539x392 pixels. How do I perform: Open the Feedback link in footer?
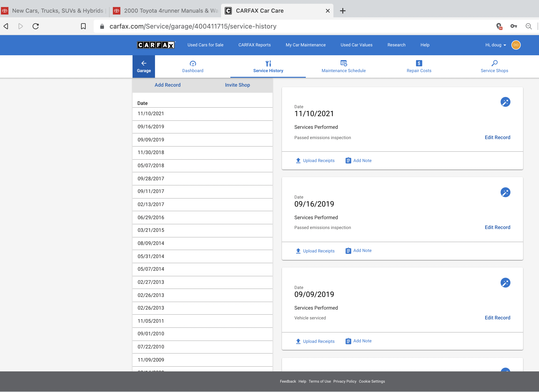pyautogui.click(x=288, y=381)
